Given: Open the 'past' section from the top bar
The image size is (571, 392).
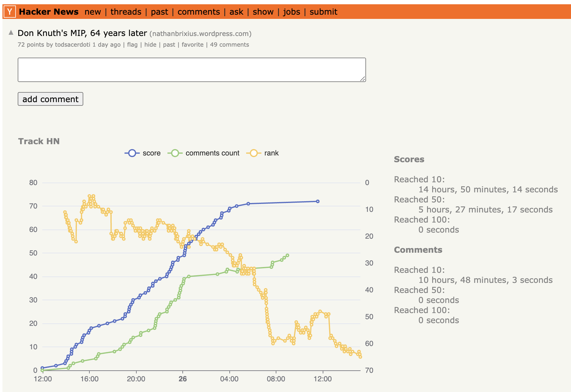Looking at the screenshot, I should (x=160, y=12).
